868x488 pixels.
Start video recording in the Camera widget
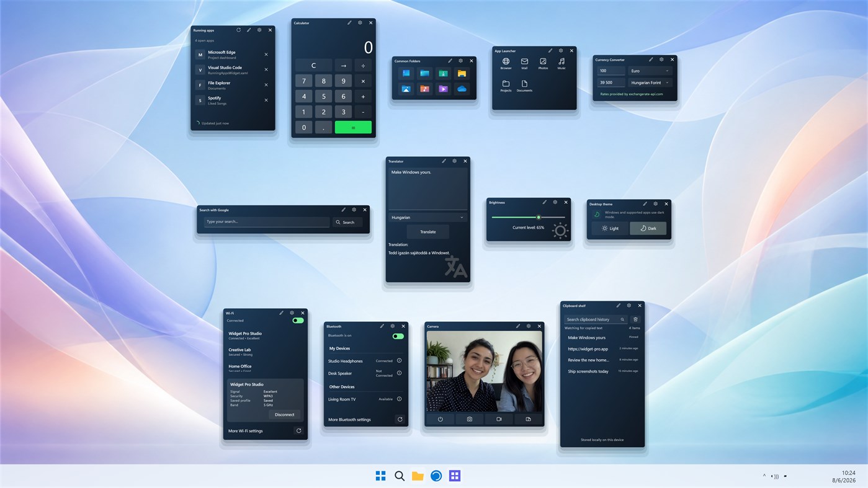499,419
